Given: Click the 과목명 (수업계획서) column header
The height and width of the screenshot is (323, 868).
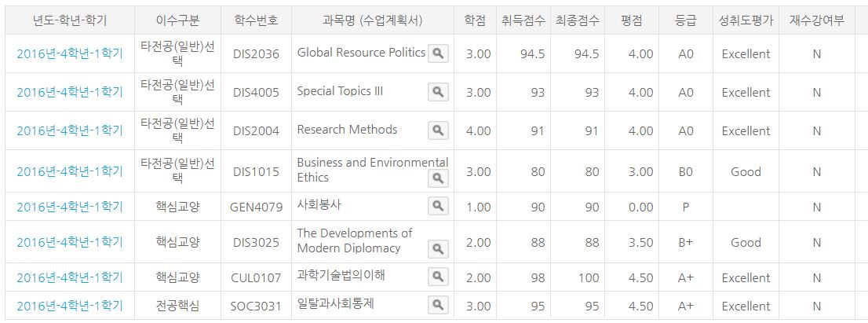Looking at the screenshot, I should point(373,21).
